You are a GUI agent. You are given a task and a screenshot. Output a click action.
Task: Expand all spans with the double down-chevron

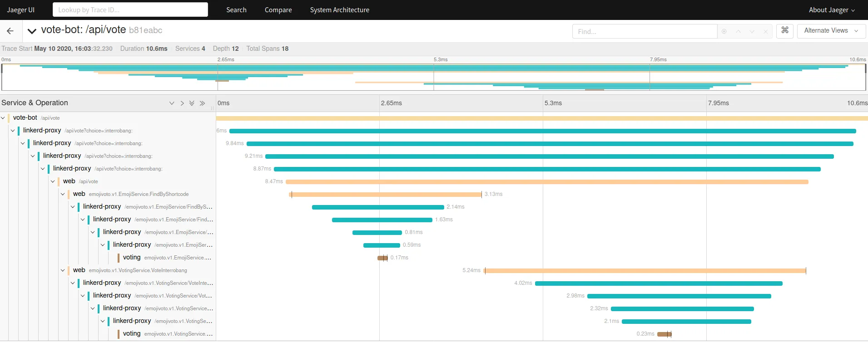(x=192, y=103)
